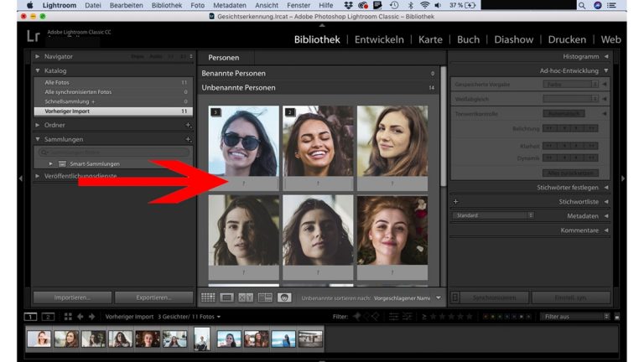The height and width of the screenshot is (362, 644).
Task: Click the people view face icon
Action: click(284, 297)
